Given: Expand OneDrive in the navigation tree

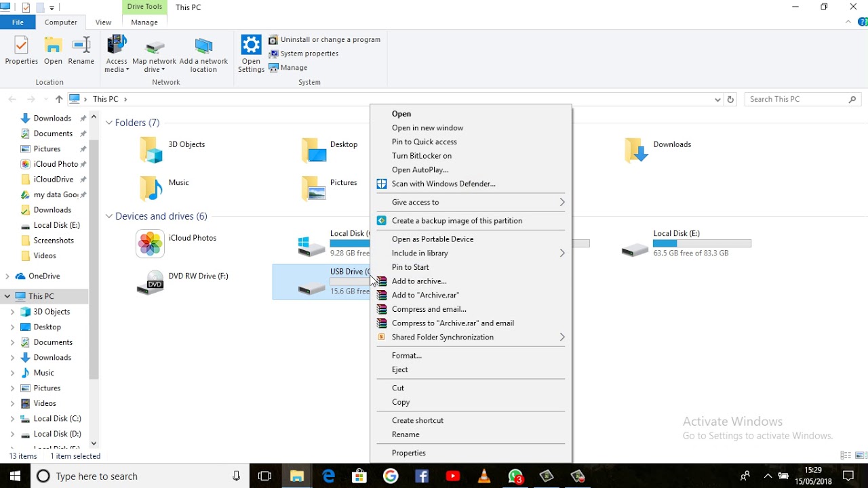Looking at the screenshot, I should click(x=7, y=276).
